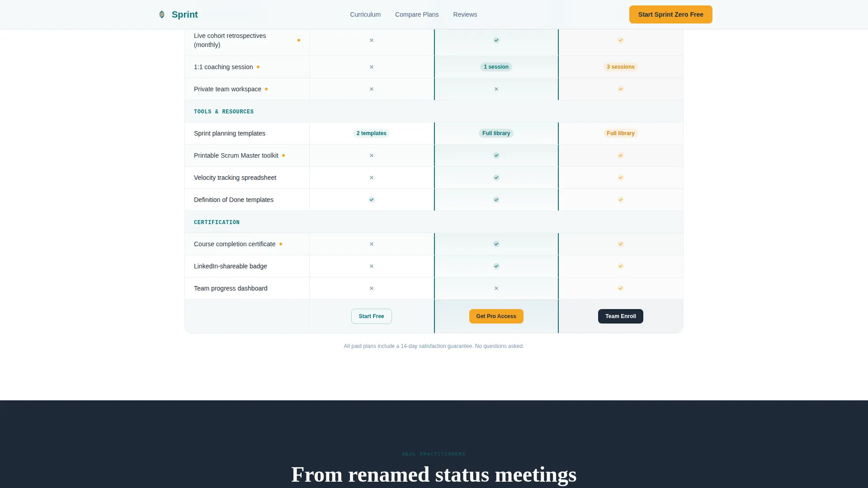Open the Reviews nav link
The image size is (868, 488).
[x=465, y=14]
